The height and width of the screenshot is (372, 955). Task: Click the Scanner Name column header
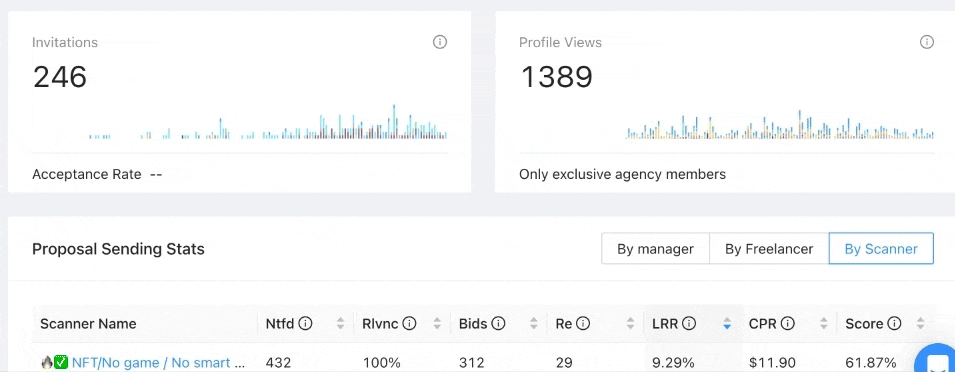coord(88,324)
